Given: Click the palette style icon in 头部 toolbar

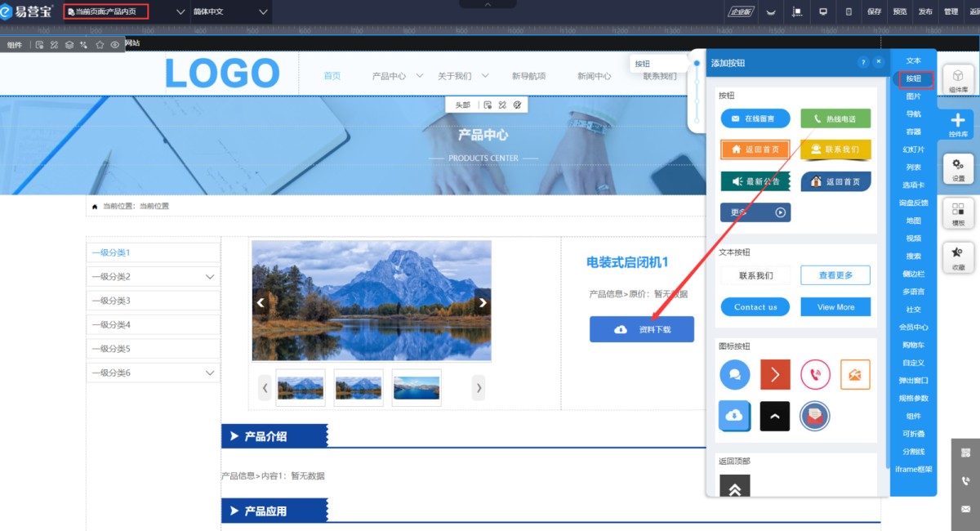Looking at the screenshot, I should tap(516, 105).
